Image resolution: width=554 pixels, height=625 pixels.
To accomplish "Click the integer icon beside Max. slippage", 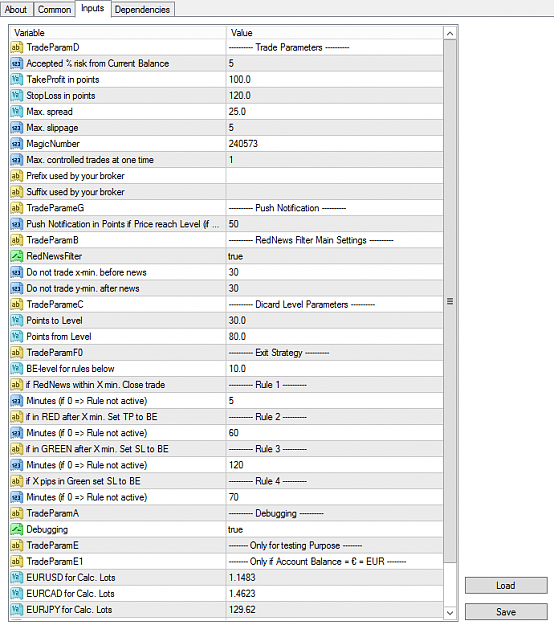I will pyautogui.click(x=16, y=128).
